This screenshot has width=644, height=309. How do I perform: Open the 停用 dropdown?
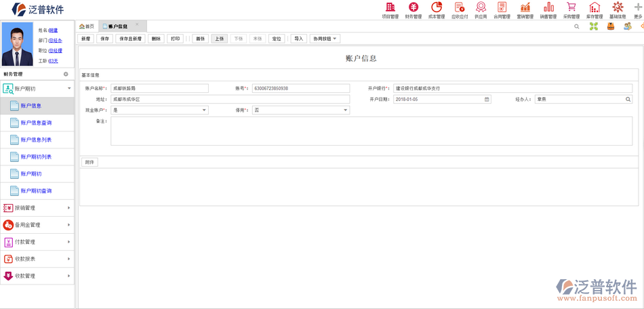(345, 110)
